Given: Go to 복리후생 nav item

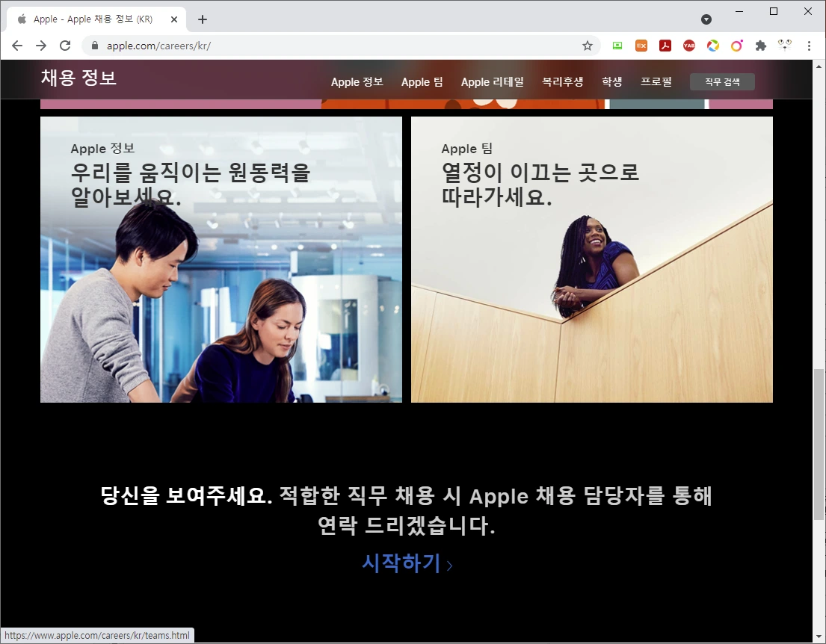Looking at the screenshot, I should (563, 81).
